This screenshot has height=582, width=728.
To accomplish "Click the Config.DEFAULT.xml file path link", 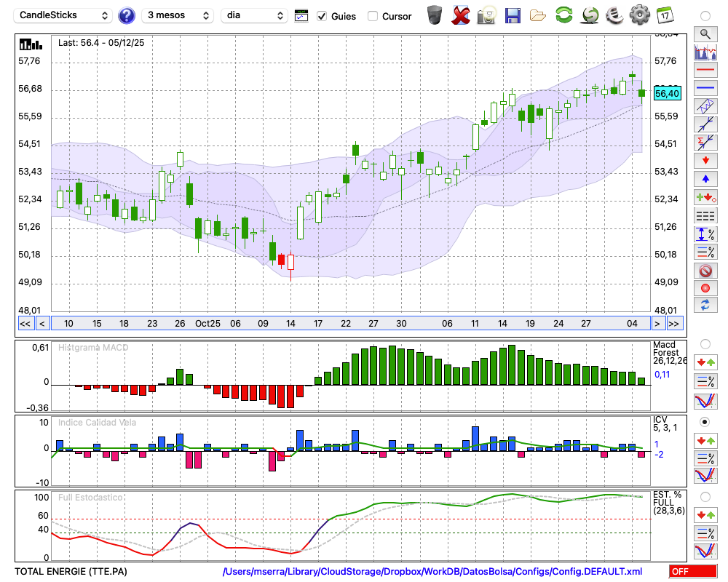I will [x=432, y=572].
